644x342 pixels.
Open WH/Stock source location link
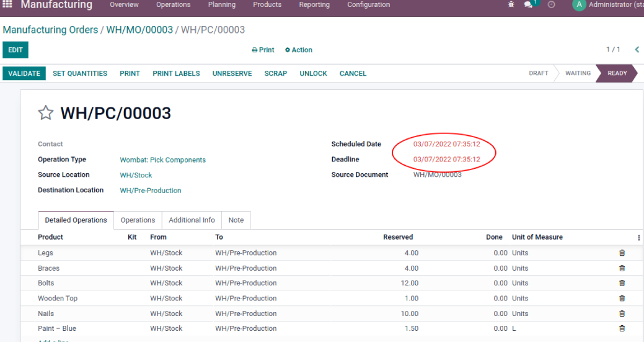click(x=136, y=175)
